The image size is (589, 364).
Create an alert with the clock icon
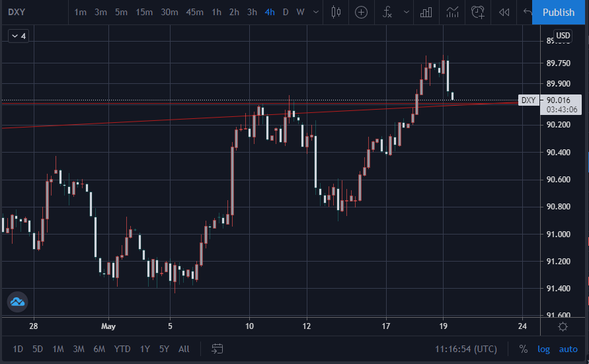(478, 13)
